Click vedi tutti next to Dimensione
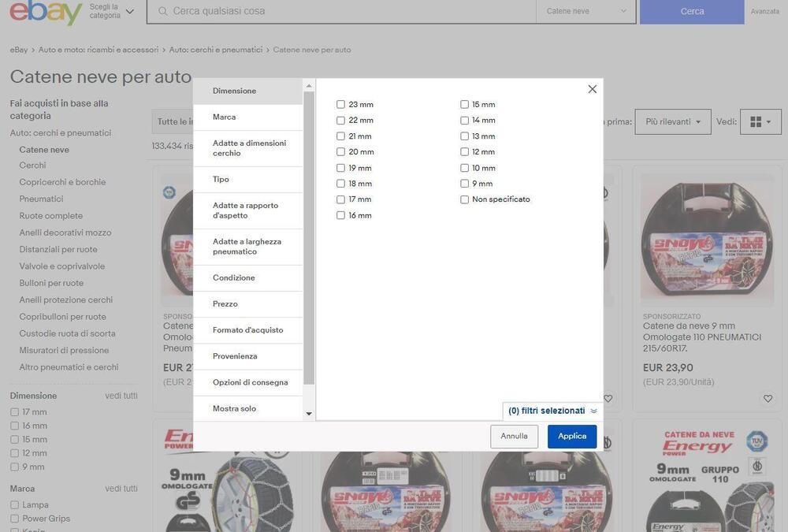This screenshot has height=532, width=788. pos(121,396)
